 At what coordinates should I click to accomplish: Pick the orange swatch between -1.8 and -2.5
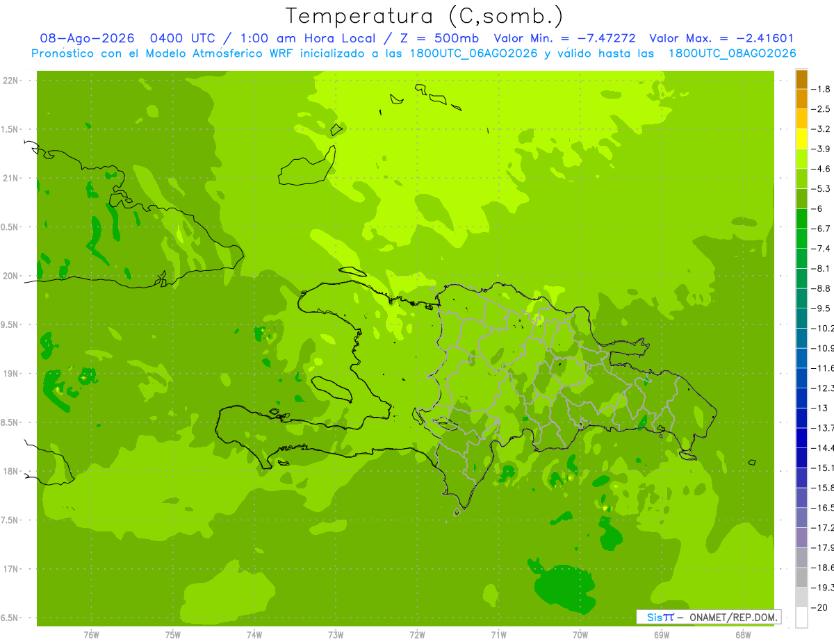(801, 99)
